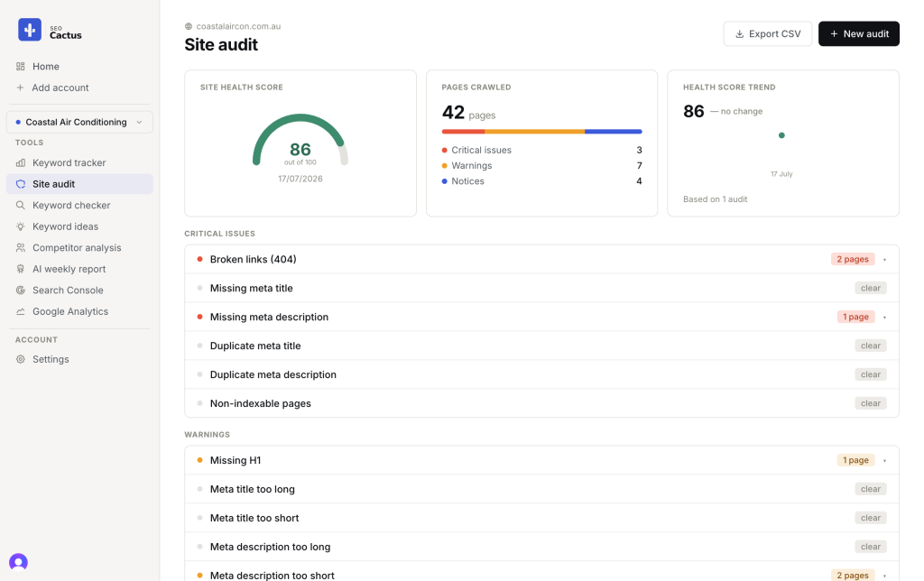The width and height of the screenshot is (924, 581).
Task: Click the Competitor analysis people icon
Action: click(21, 247)
